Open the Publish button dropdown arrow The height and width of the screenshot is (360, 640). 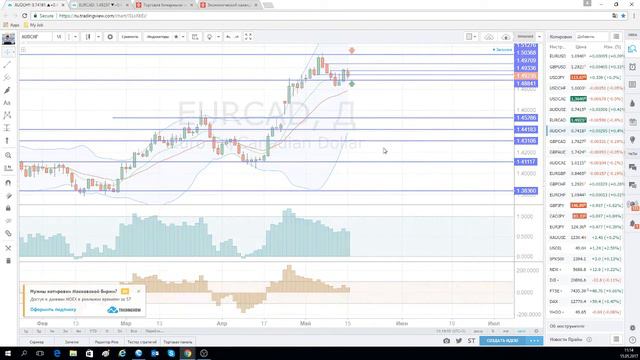pyautogui.click(x=540, y=37)
